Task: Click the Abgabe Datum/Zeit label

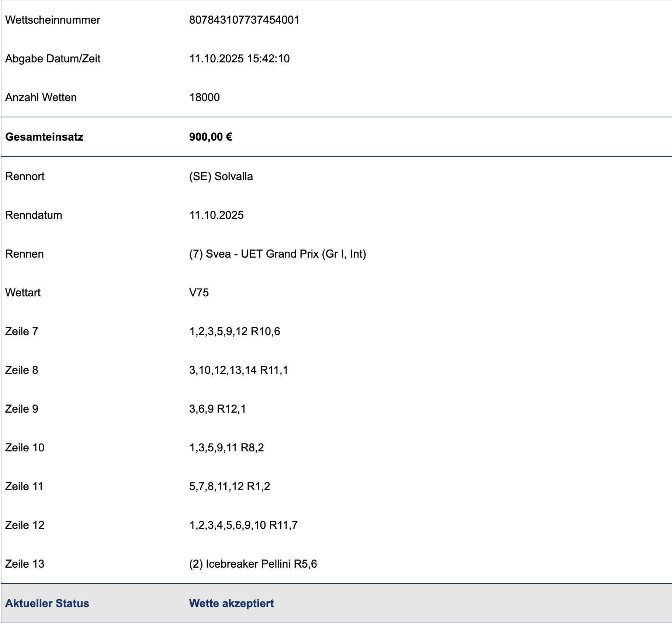Action: click(53, 59)
